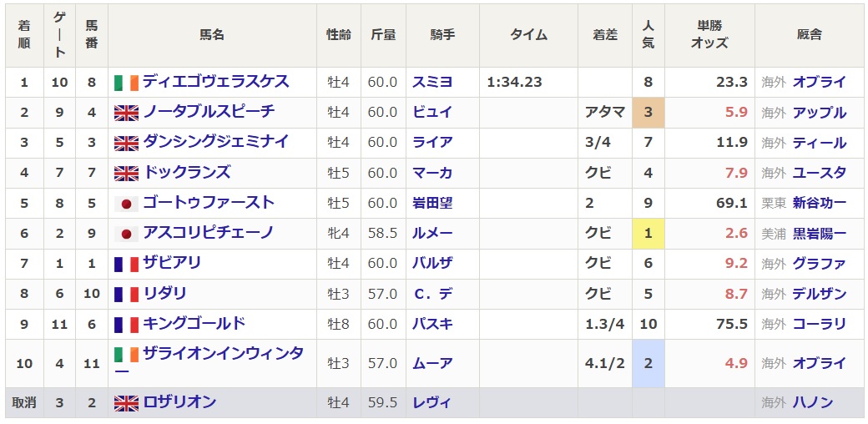
Task: Click jockey link ルメー
Action: (432, 233)
